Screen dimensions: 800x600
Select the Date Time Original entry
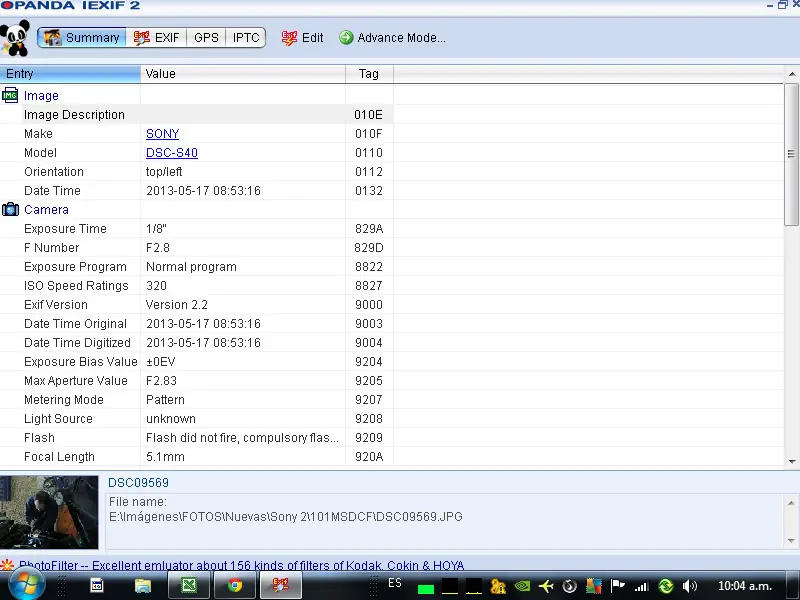click(x=75, y=324)
